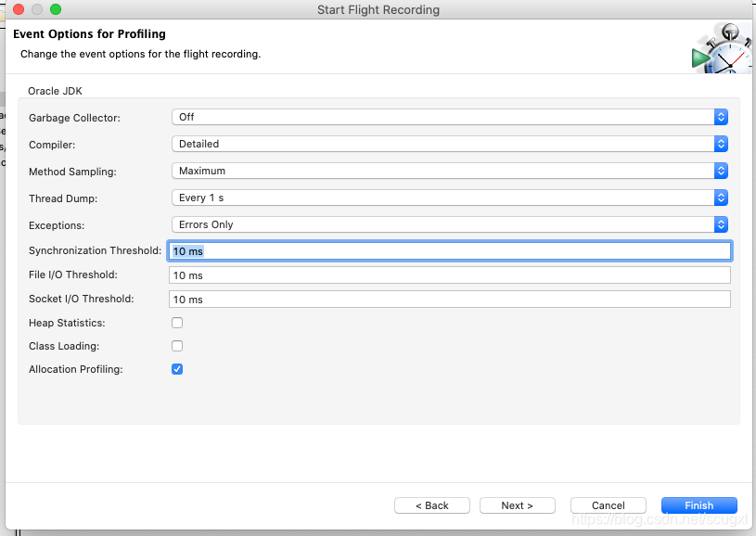The height and width of the screenshot is (536, 756).
Task: Click the Compiler label text
Action: pos(52,145)
